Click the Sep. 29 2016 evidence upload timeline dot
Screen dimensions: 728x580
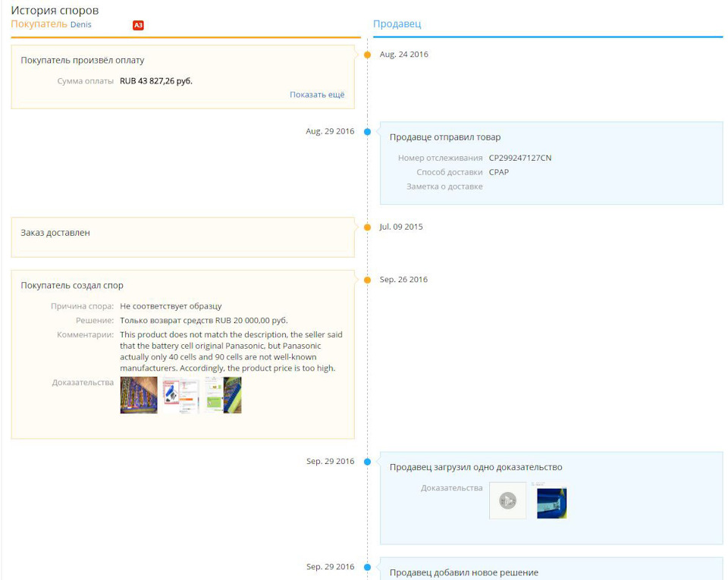367,462
